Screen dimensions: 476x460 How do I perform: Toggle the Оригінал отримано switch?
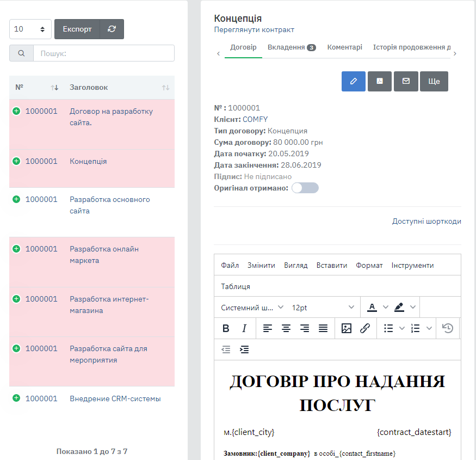point(305,188)
